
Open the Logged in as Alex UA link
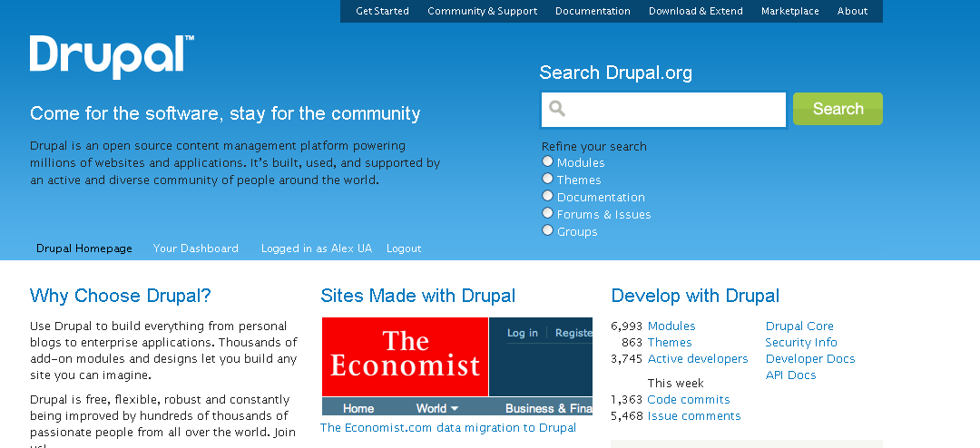click(317, 248)
